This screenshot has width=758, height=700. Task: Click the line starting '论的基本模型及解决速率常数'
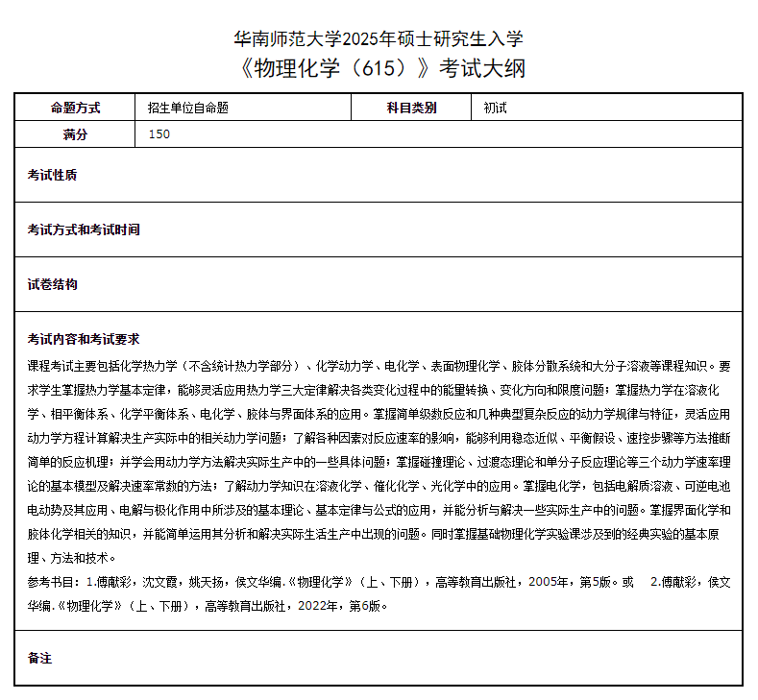pos(379,486)
